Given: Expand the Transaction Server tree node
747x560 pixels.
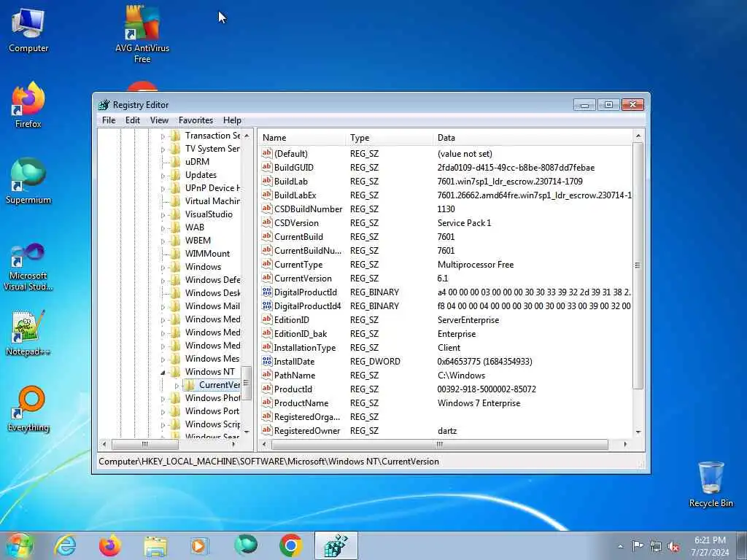Looking at the screenshot, I should pos(163,136).
